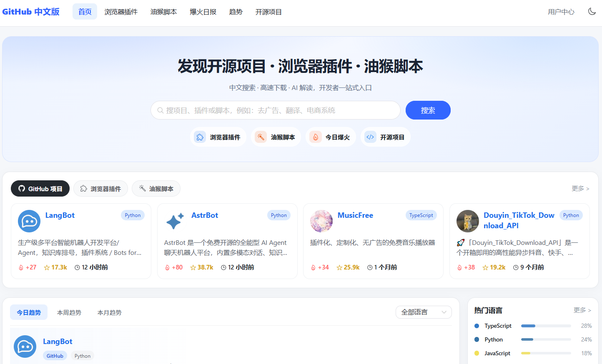
Task: Open the 爆火日报 menu item
Action: tap(203, 12)
